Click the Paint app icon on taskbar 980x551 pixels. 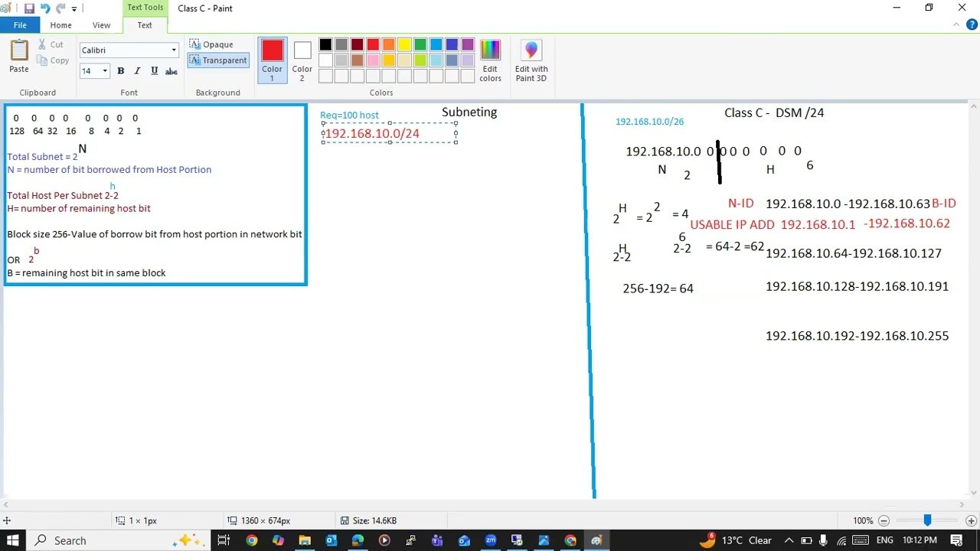click(596, 540)
